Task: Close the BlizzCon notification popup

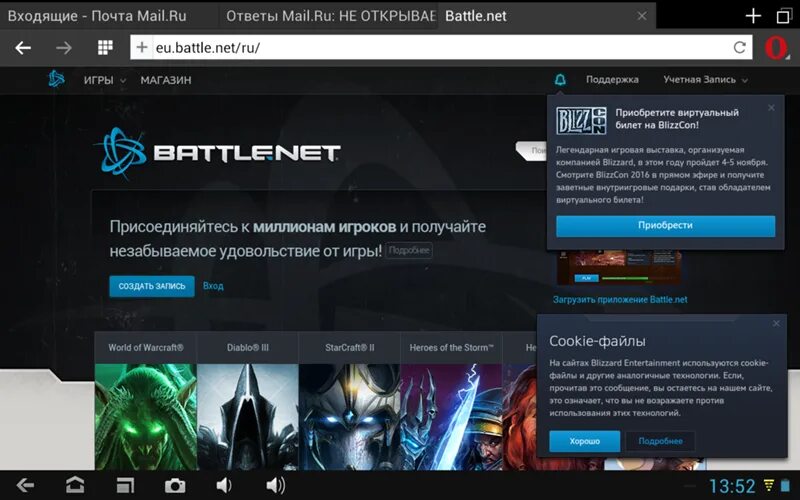Action: tap(771, 108)
